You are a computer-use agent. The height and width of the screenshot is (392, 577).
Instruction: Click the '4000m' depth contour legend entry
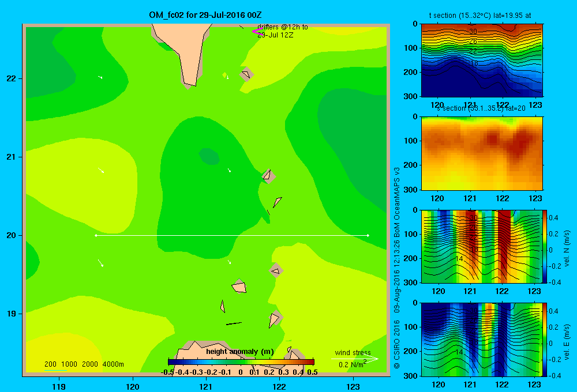tap(113, 364)
